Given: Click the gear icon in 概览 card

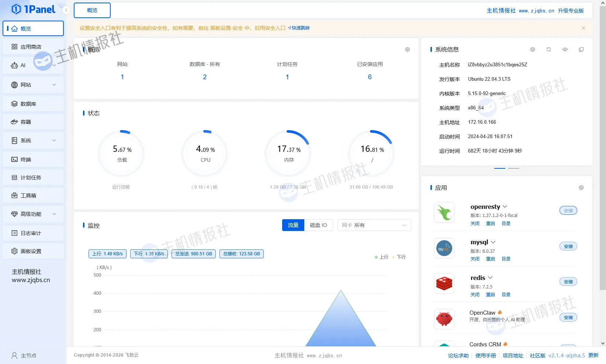Looking at the screenshot, I should click(x=407, y=49).
